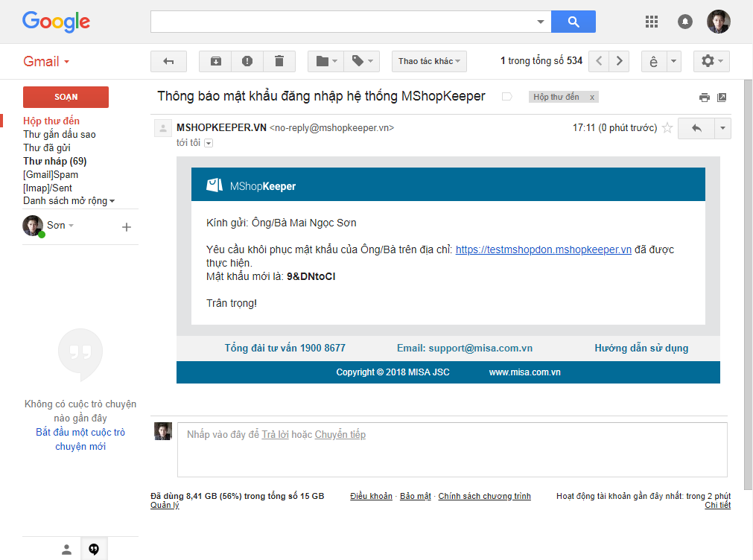Expand Danh sách mở rộng list
The width and height of the screenshot is (753, 560).
click(69, 201)
